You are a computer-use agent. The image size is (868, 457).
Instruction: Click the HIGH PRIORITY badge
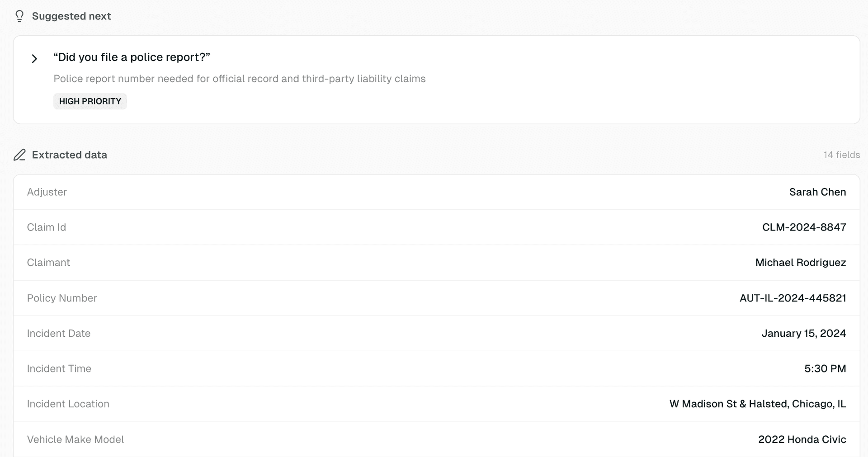(90, 101)
